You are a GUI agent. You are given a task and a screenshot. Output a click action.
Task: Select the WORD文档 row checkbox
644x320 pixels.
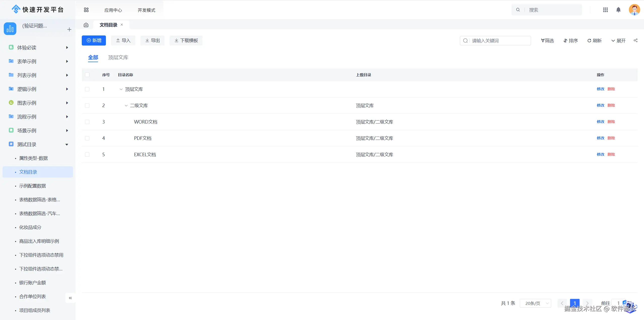point(87,122)
